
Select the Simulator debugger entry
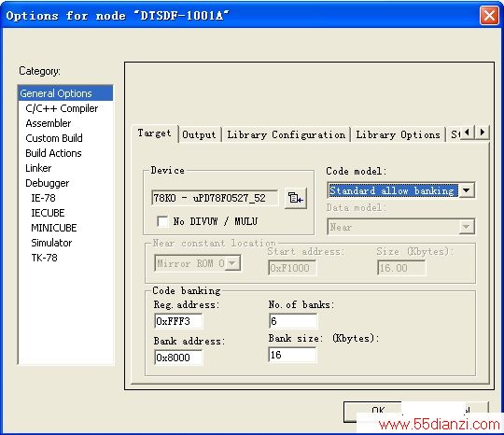51,243
